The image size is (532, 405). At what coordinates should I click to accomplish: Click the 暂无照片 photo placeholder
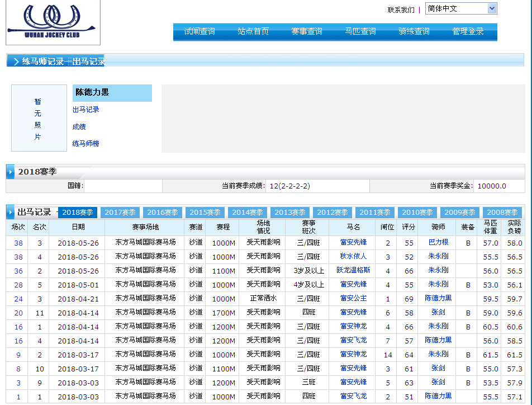[39, 119]
